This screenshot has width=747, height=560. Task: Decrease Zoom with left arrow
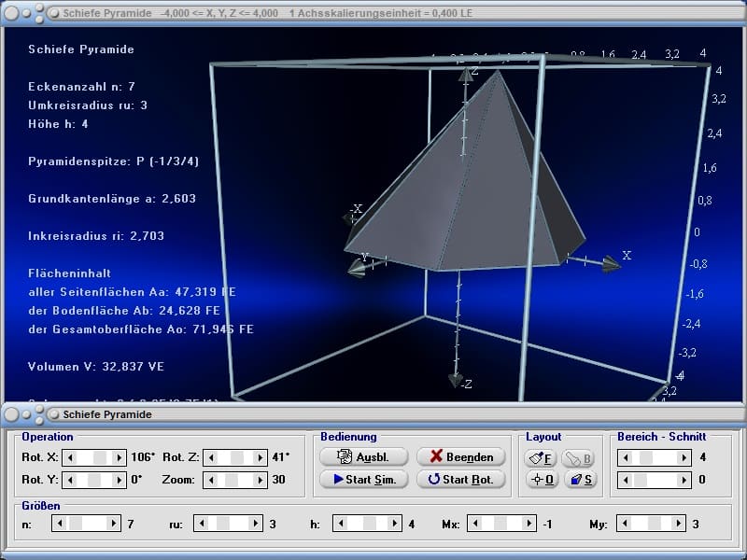[x=211, y=480]
